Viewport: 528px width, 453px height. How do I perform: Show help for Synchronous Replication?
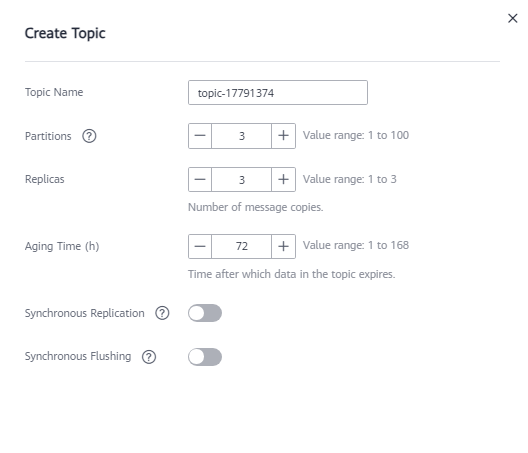[162, 313]
